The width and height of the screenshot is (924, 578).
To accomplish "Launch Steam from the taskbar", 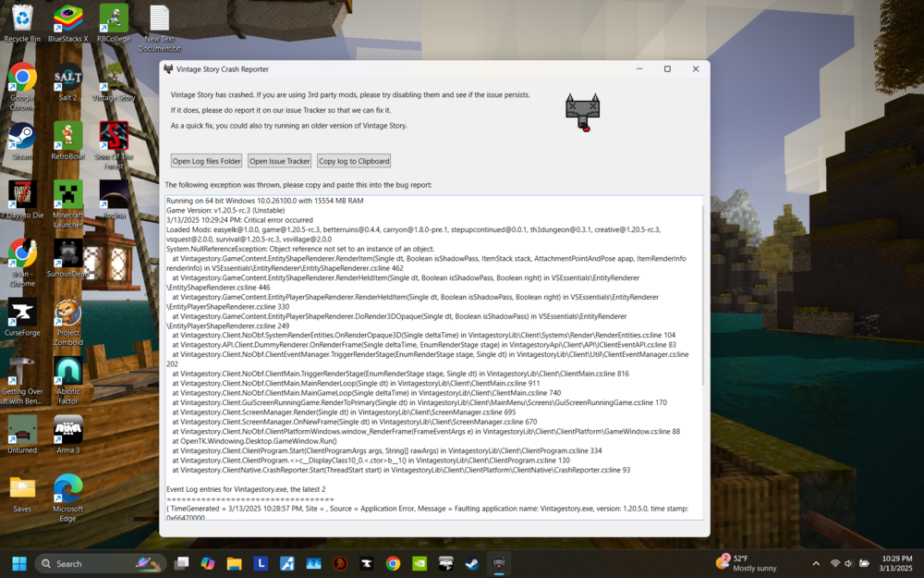I will click(x=470, y=562).
